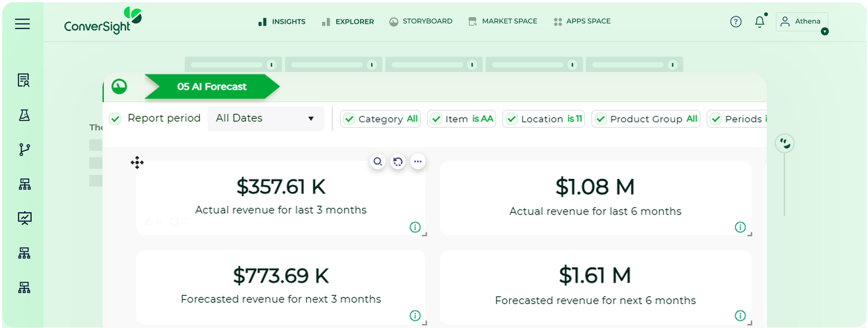Screen dimensions: 868x328
Task: Click the refresh icon on the 3 months card
Action: click(398, 162)
